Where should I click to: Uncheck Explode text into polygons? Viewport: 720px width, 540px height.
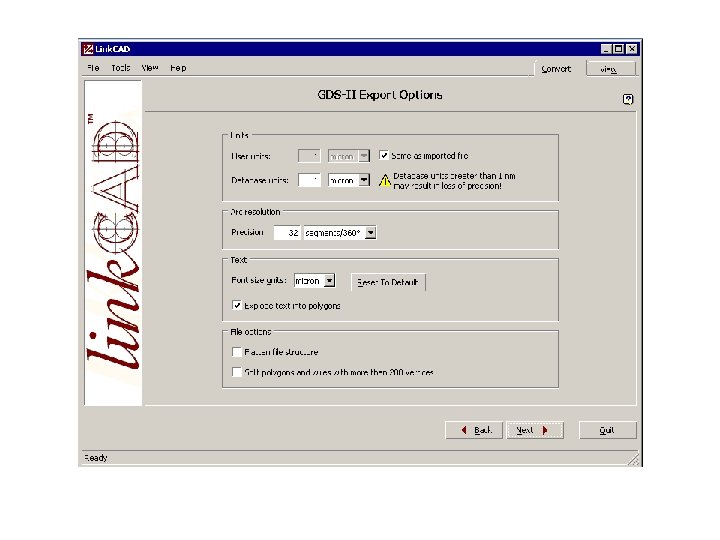(237, 305)
